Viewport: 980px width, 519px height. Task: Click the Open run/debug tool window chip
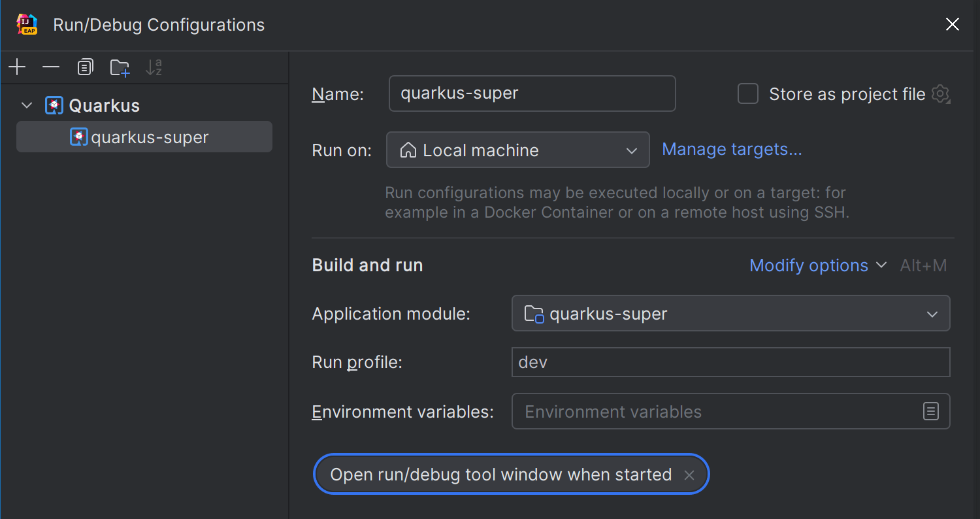tap(500, 475)
